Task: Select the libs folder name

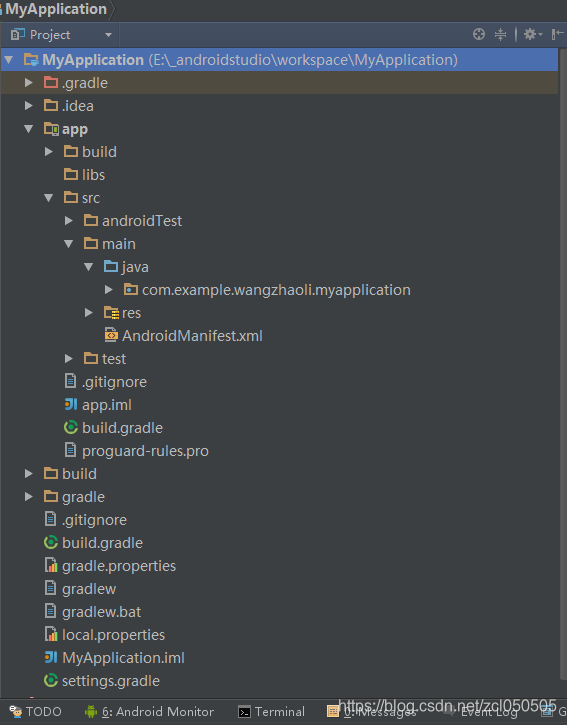Action: [x=93, y=175]
